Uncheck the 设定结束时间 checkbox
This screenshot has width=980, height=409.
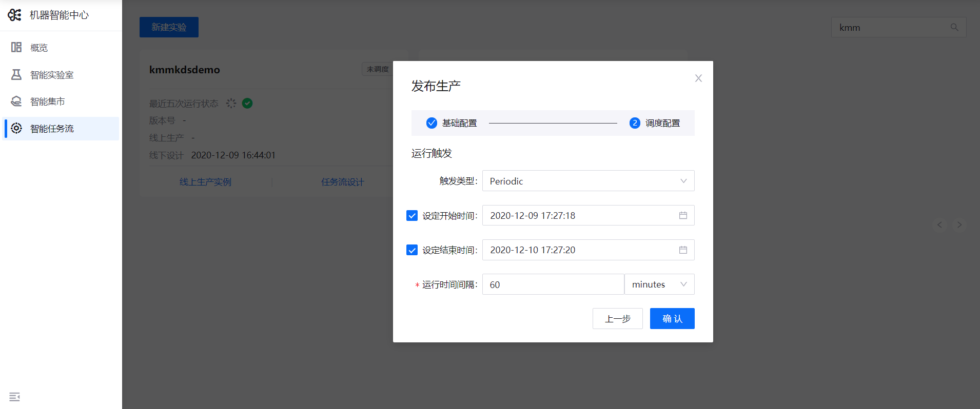412,250
